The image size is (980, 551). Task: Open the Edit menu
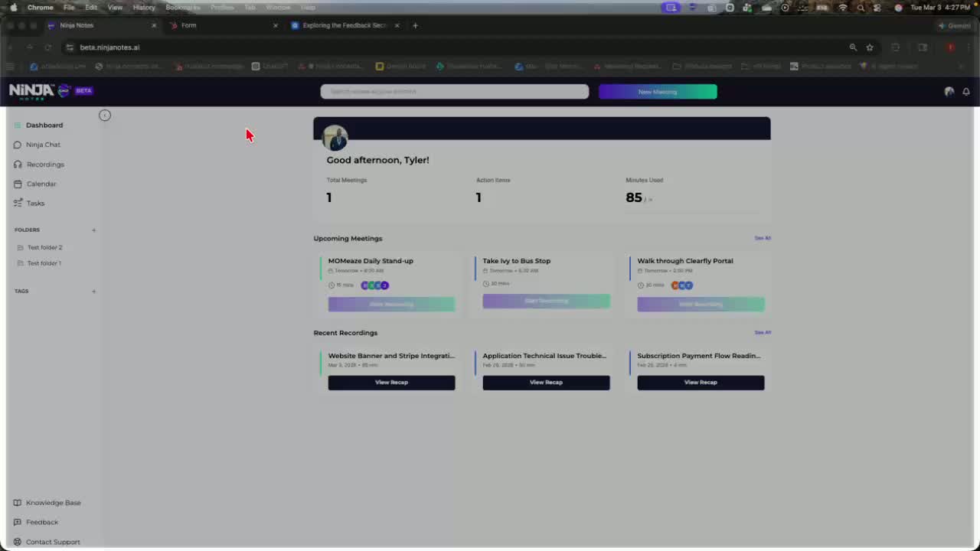(x=91, y=8)
